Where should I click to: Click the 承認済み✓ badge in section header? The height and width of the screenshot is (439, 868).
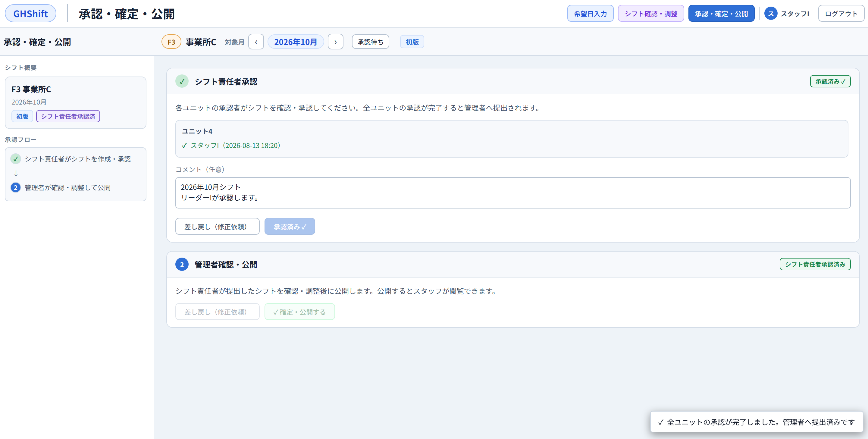point(830,82)
